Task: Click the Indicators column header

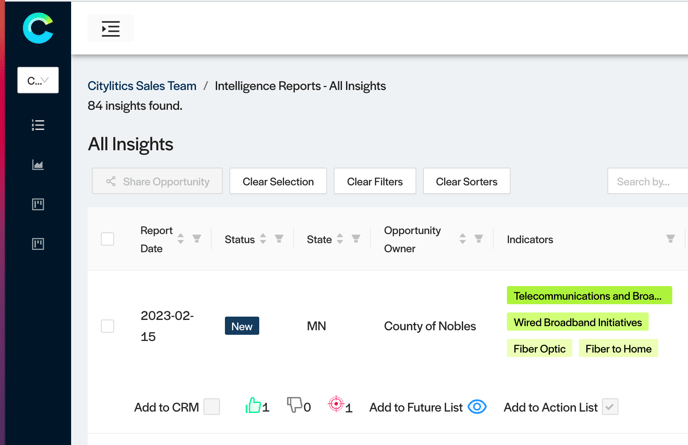Action: point(530,239)
